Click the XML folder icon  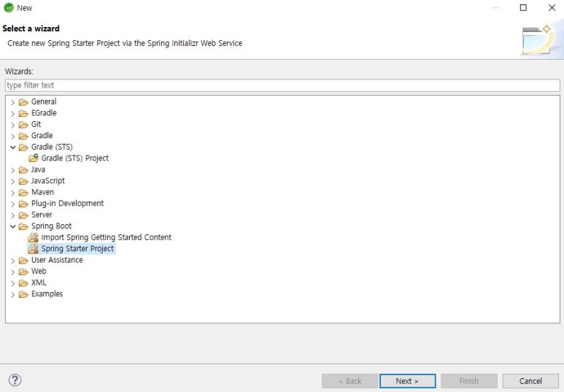point(23,283)
